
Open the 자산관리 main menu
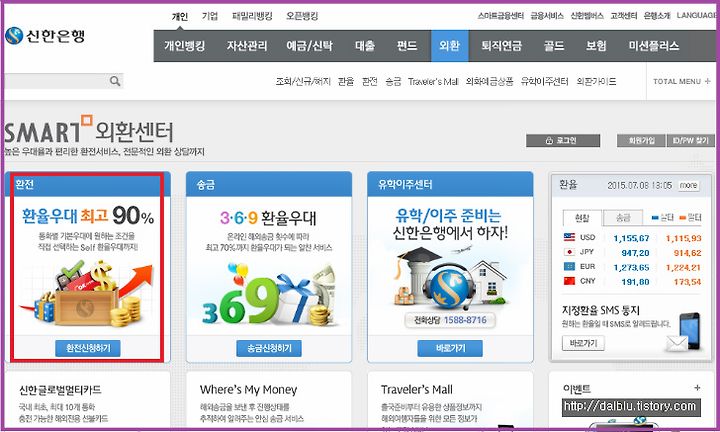click(247, 46)
